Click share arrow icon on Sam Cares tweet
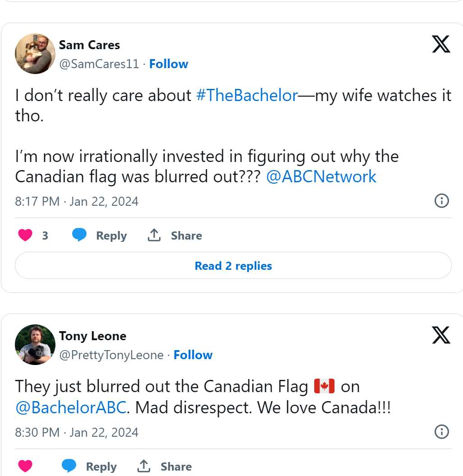Screen dimensions: 463x476 click(154, 235)
